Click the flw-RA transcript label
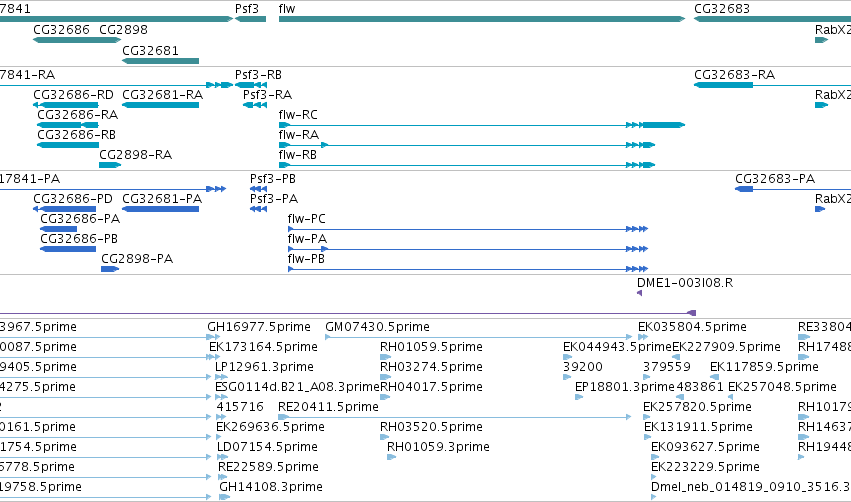The image size is (851, 502). point(299,135)
